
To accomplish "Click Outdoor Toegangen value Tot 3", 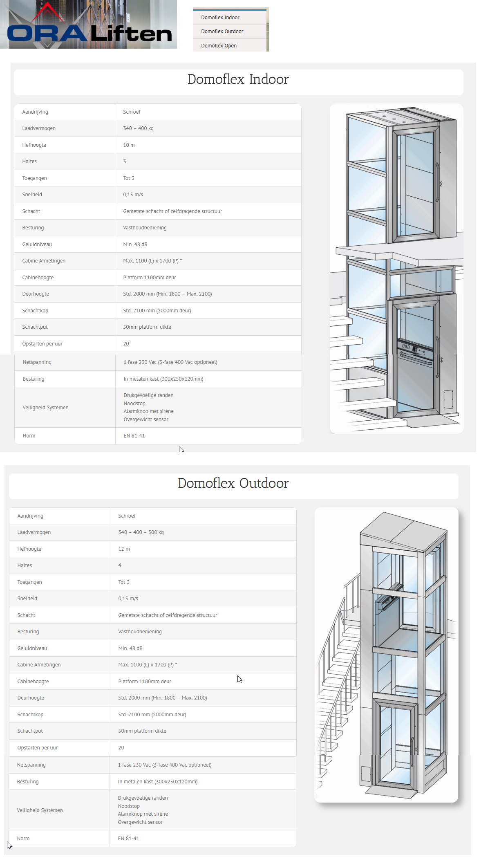I will tap(124, 582).
